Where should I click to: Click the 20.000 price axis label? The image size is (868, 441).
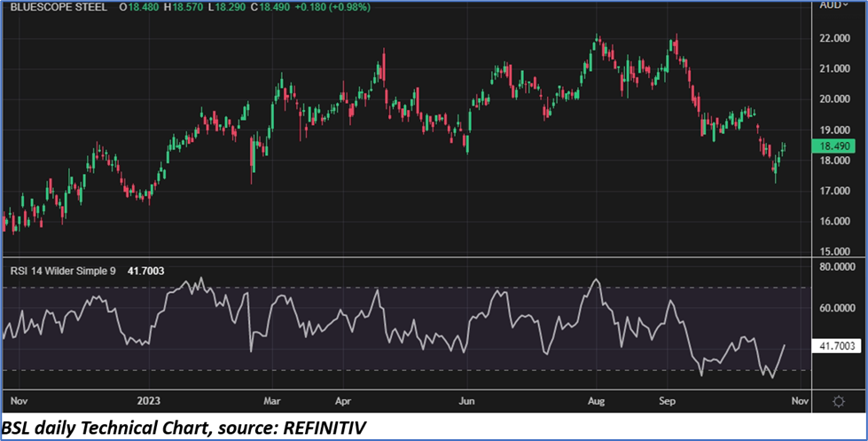[835, 98]
